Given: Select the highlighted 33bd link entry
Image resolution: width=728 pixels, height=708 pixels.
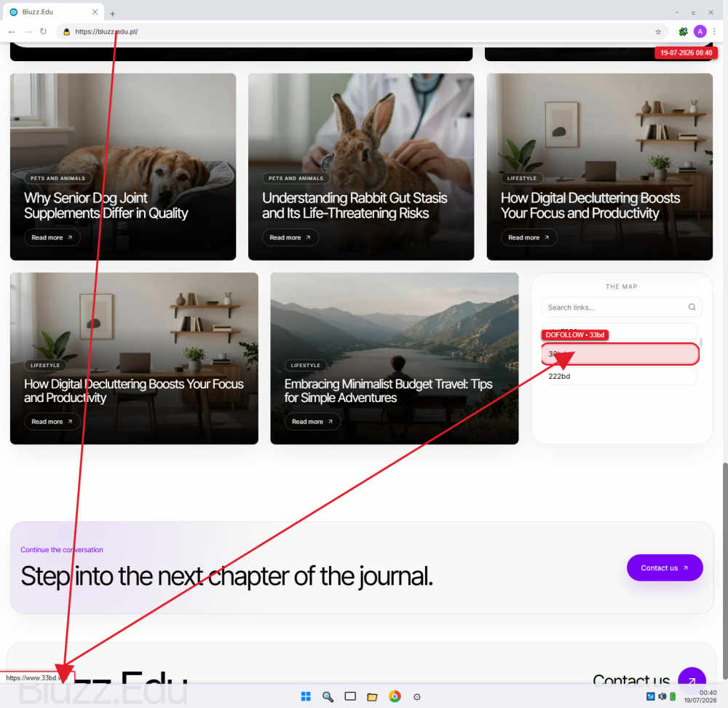Looking at the screenshot, I should point(620,354).
